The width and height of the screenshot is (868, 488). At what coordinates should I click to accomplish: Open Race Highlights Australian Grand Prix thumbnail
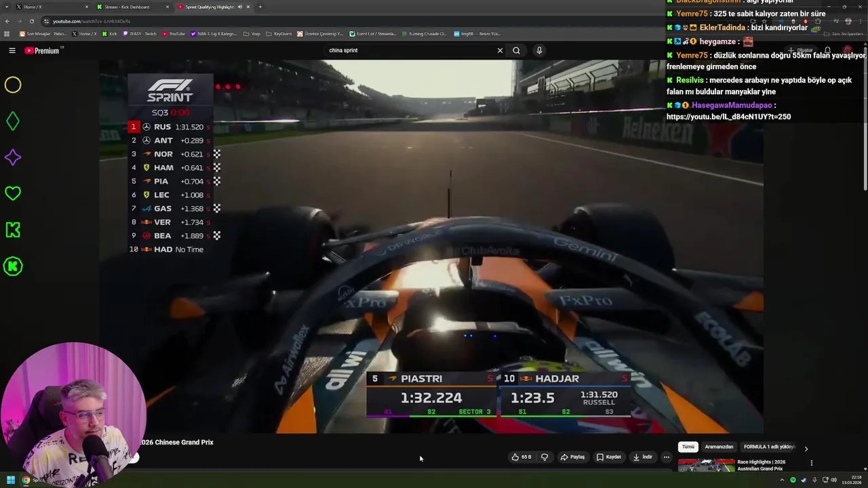(x=706, y=466)
